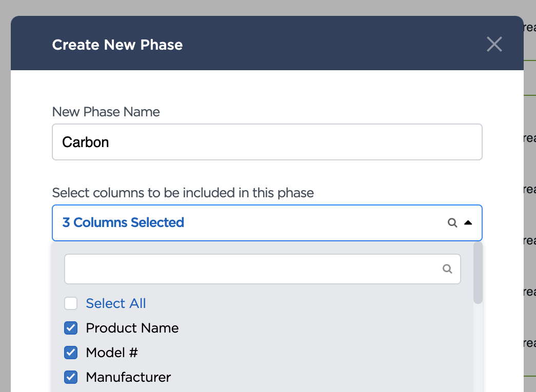This screenshot has height=392, width=536.
Task: Select the Product Name option label
Action: [132, 328]
